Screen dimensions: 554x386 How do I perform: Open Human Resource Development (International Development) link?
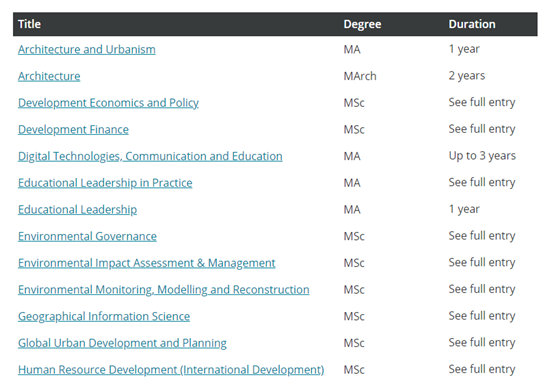(x=171, y=369)
